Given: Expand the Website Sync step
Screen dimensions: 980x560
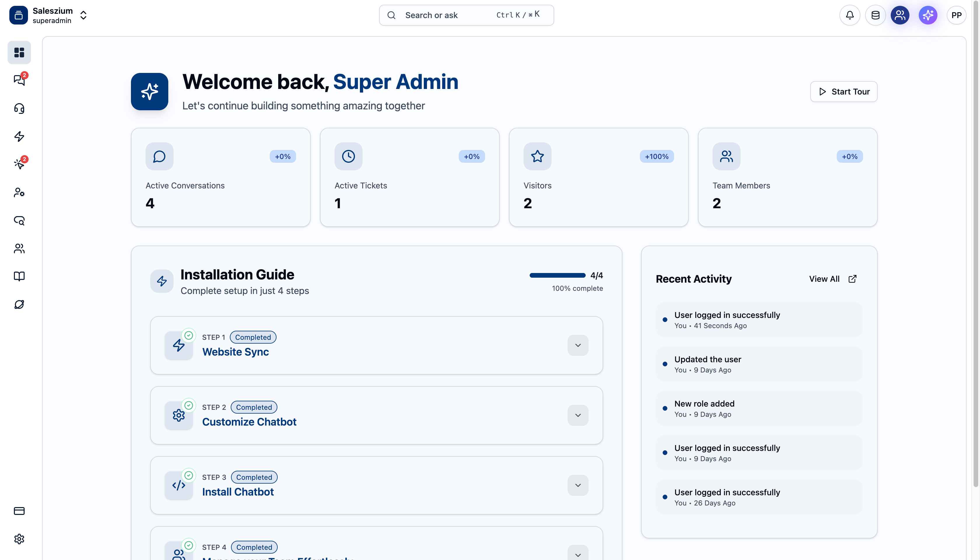Looking at the screenshot, I should pos(578,345).
